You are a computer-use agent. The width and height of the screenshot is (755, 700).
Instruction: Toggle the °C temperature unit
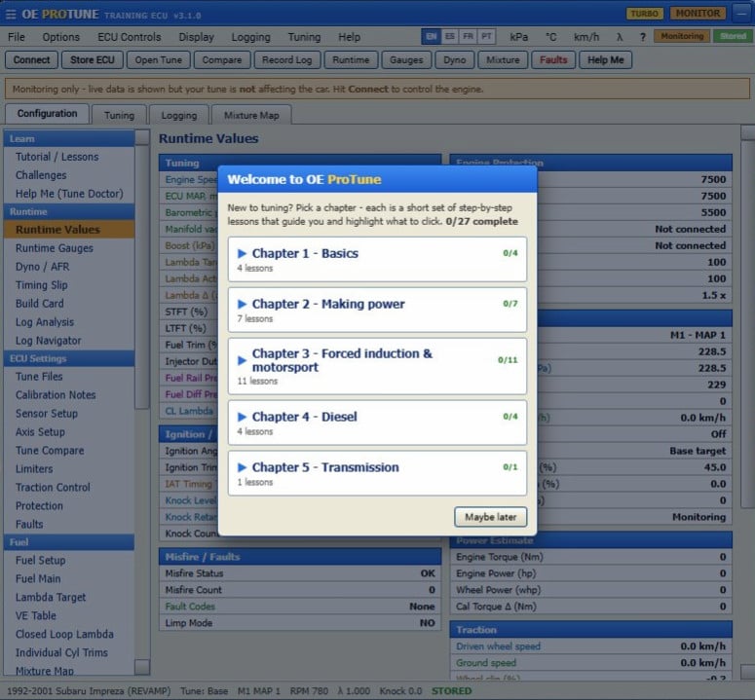(x=550, y=37)
